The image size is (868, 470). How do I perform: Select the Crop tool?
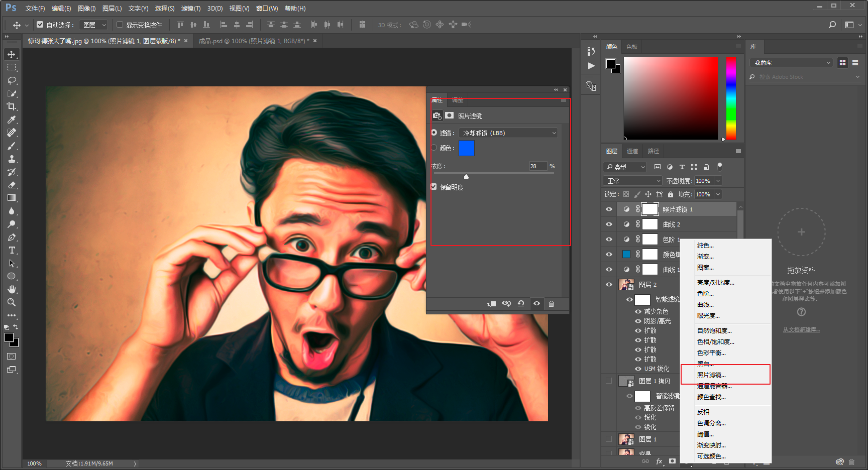point(12,106)
